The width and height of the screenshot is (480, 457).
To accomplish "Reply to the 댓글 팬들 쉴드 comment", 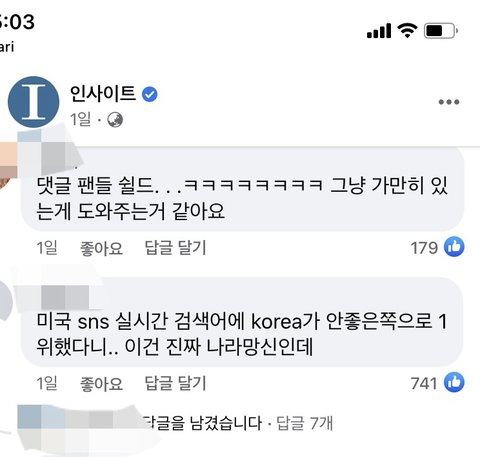I will point(175,248).
